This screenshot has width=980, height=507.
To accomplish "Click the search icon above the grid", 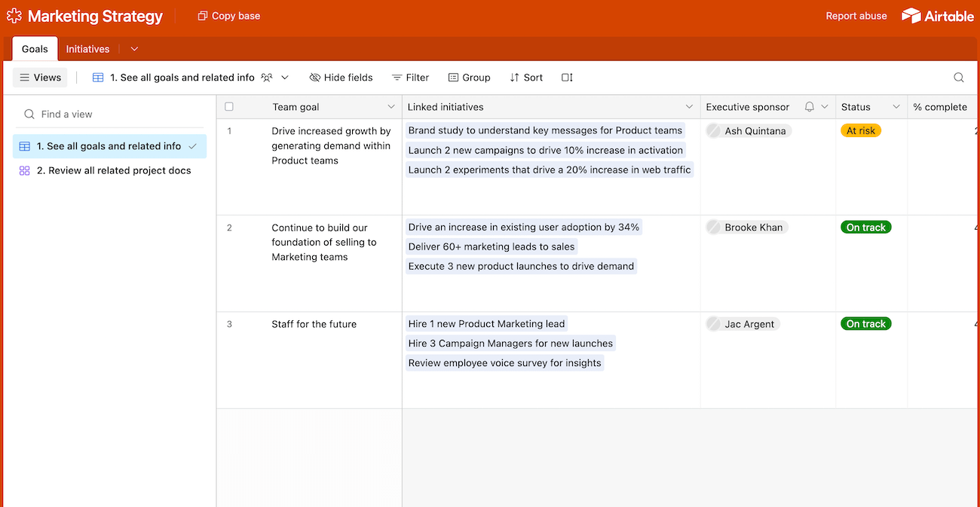I will coord(958,77).
